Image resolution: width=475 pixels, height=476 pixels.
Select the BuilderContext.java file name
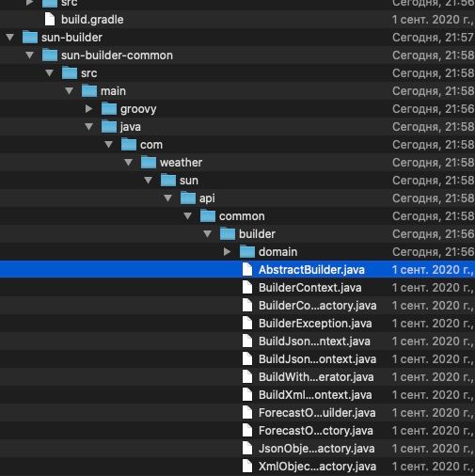pos(310,288)
